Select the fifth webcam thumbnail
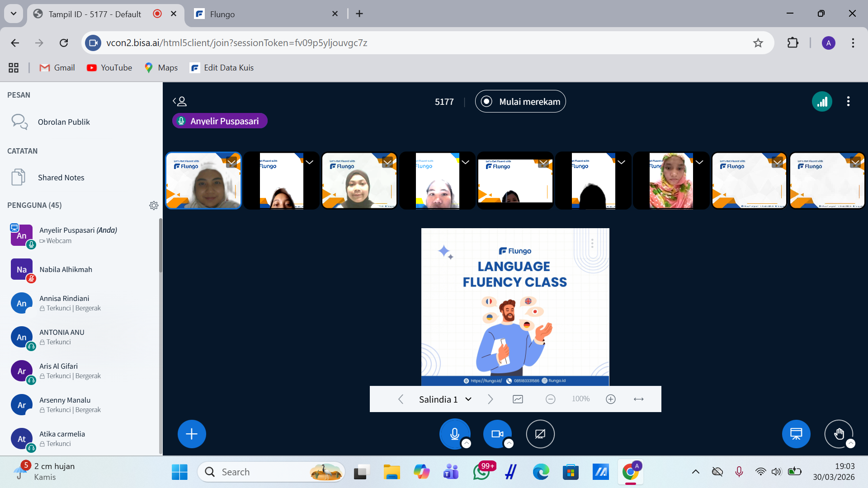The width and height of the screenshot is (868, 488). [515, 181]
